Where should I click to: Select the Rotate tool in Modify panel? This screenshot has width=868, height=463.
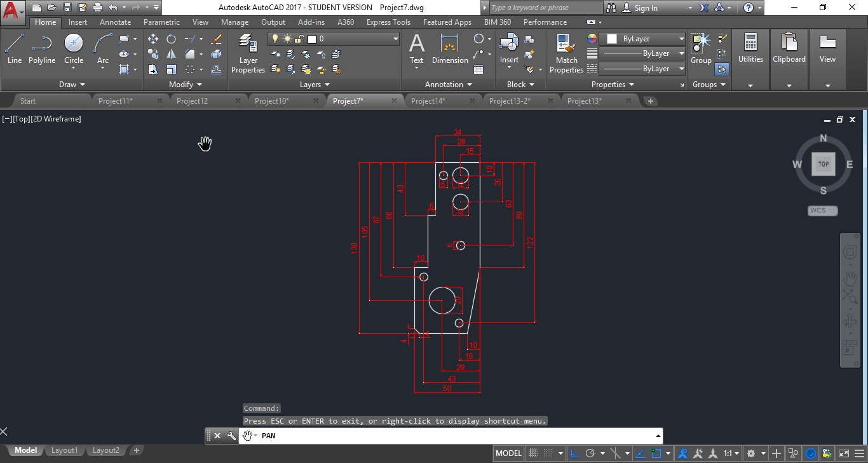tap(171, 39)
